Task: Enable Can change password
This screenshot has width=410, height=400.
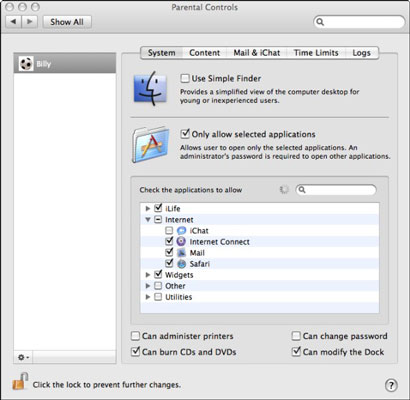Action: point(296,336)
